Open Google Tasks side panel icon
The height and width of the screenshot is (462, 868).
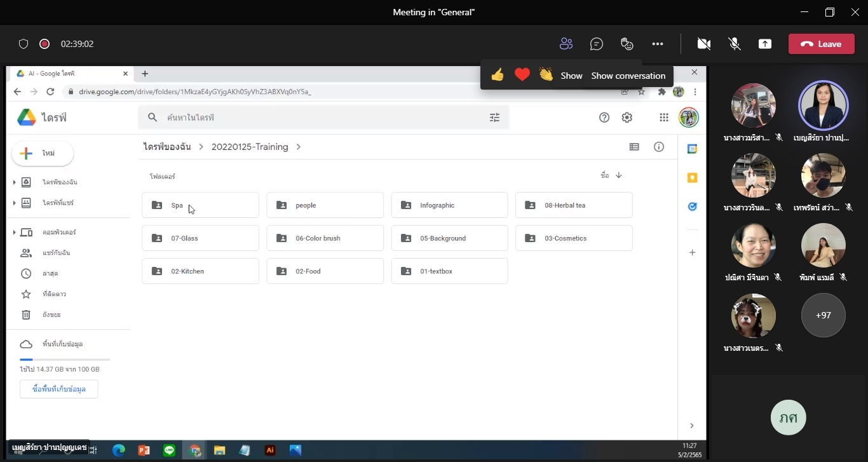[693, 207]
